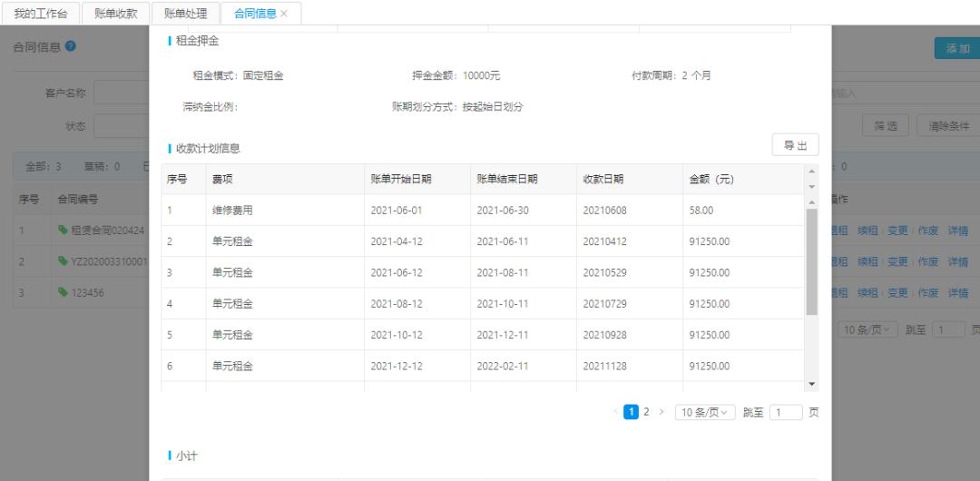Screen dimensions: 980x481
Task: Switch to 账单收款 tab
Action: 116,14
